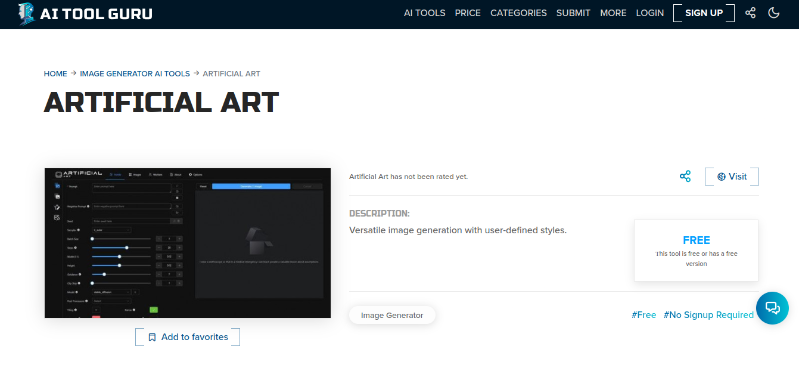Viewport: 800px width, 380px height.
Task: Open Image Generator AI Tools breadcrumb
Action: (135, 73)
